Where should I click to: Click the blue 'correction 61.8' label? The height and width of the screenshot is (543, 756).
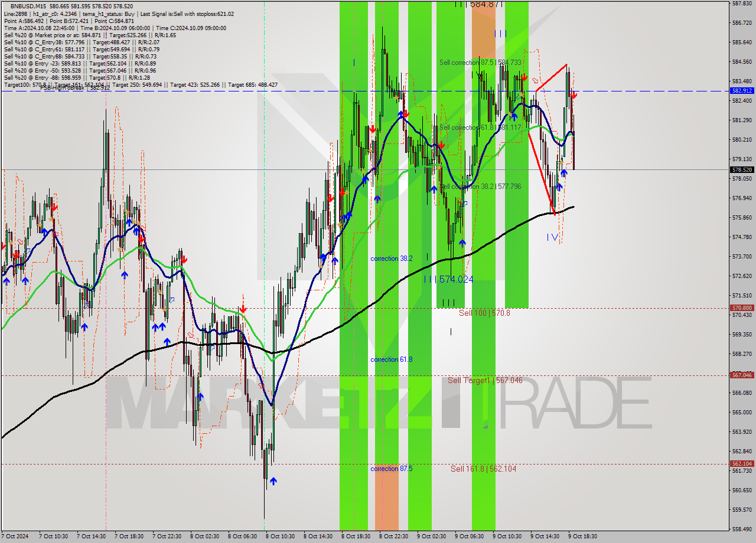pos(392,359)
